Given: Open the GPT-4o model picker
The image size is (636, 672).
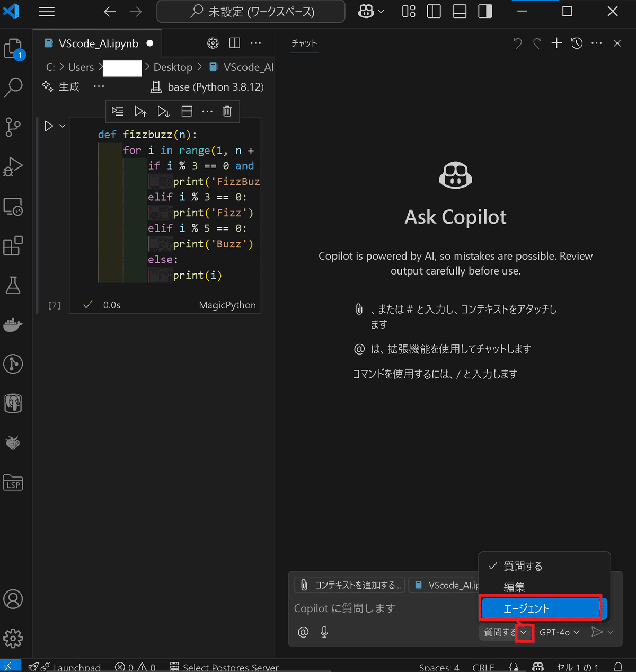Looking at the screenshot, I should point(559,632).
